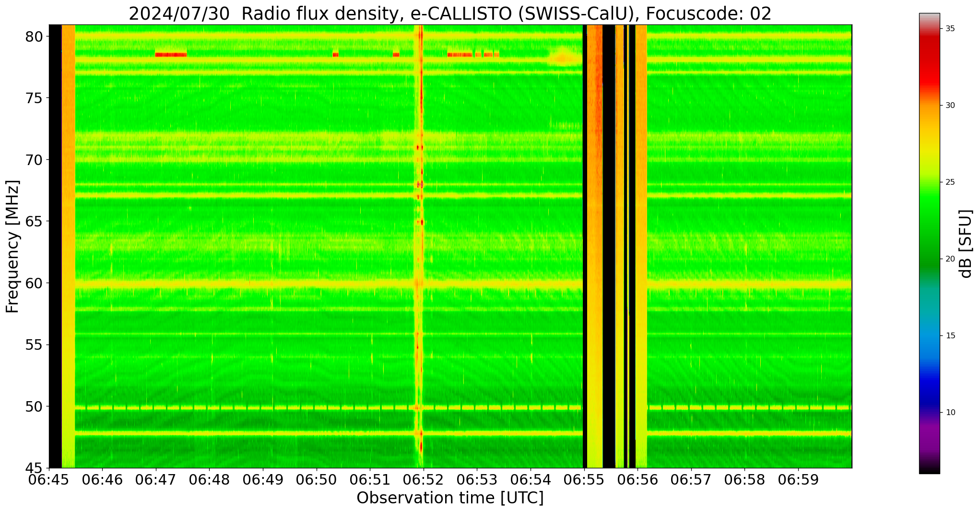The height and width of the screenshot is (512, 980).
Task: Select the 06:49 time tick label
Action: (262, 479)
